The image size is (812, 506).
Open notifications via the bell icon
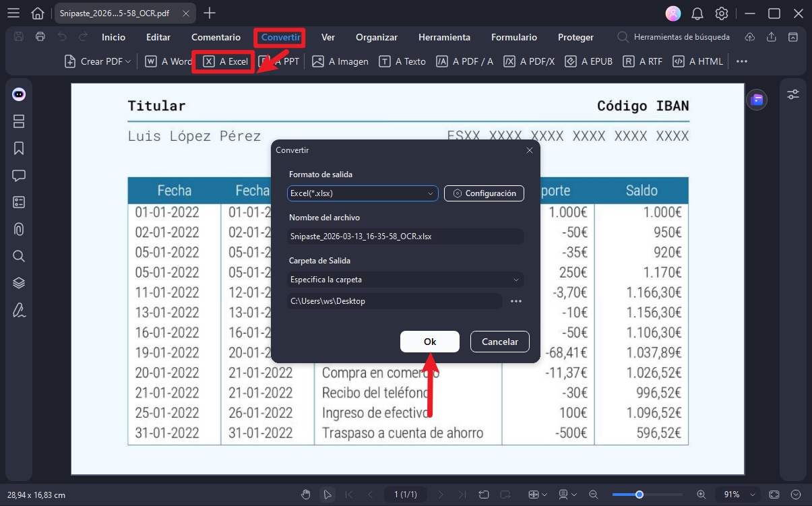point(697,13)
